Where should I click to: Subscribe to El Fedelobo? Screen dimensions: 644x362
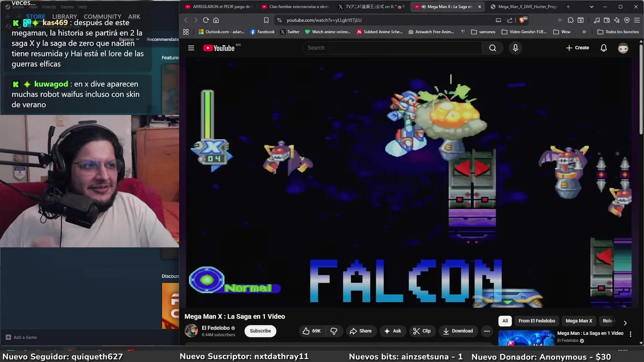(260, 331)
